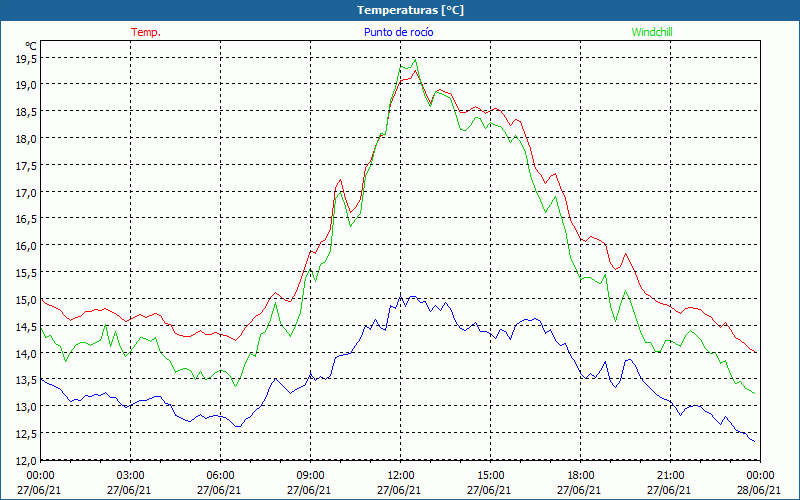Click the '17,0' y-axis value
Screen dimensions: 800x500
tap(26, 194)
